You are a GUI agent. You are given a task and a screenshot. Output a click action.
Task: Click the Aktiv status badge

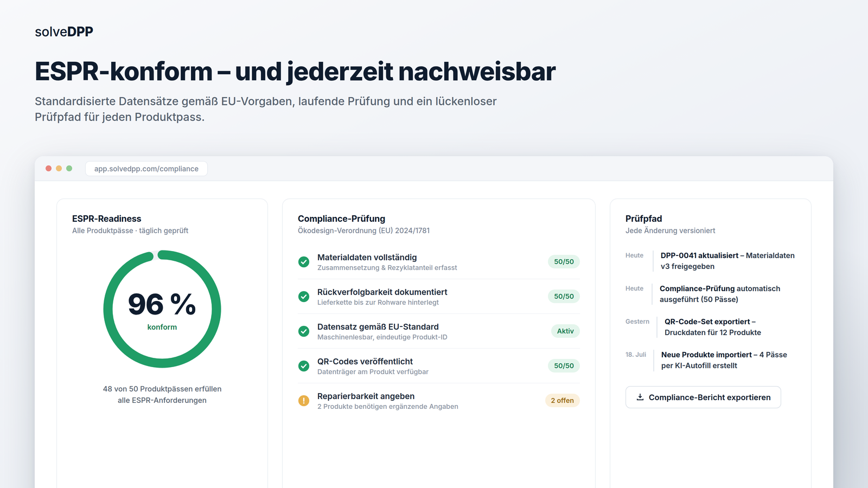point(565,331)
